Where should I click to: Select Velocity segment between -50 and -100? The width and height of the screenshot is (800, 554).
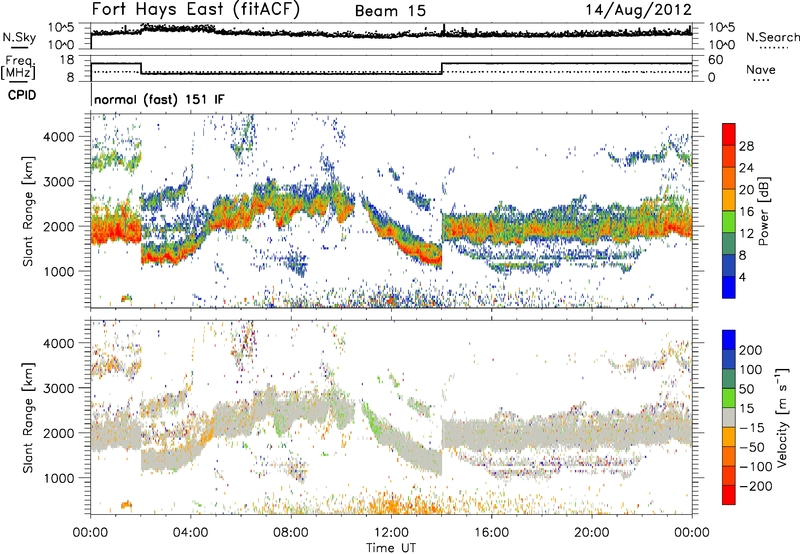pyautogui.click(x=729, y=457)
